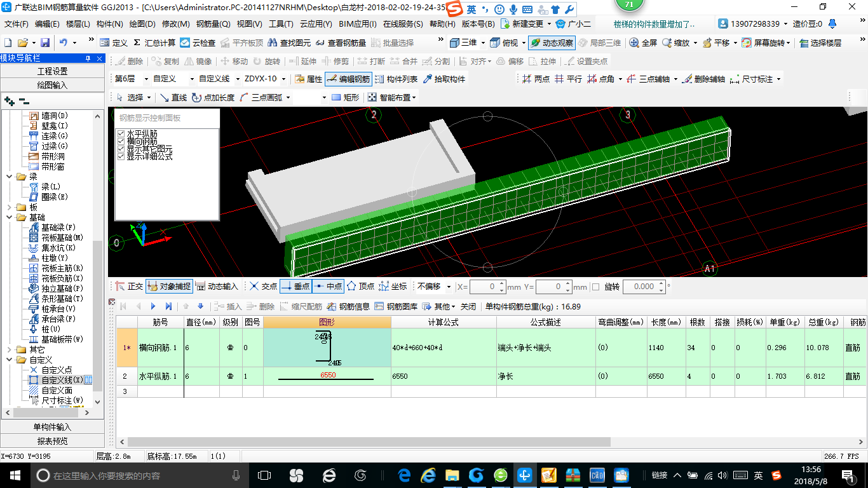Screen dimensions: 868x488
Task: Click 拾取构件 pick component
Action: (x=444, y=79)
